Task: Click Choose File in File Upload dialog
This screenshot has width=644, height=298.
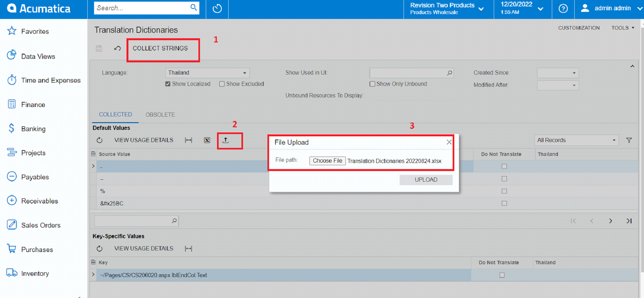Action: 327,161
